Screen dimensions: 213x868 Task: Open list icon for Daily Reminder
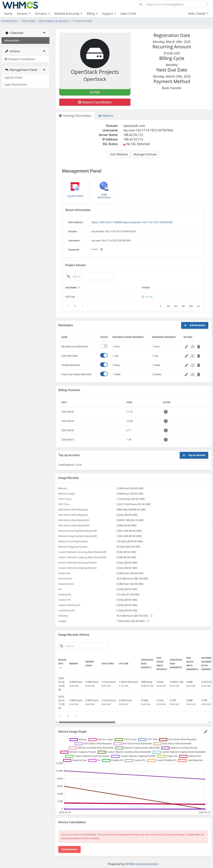[x=193, y=356]
